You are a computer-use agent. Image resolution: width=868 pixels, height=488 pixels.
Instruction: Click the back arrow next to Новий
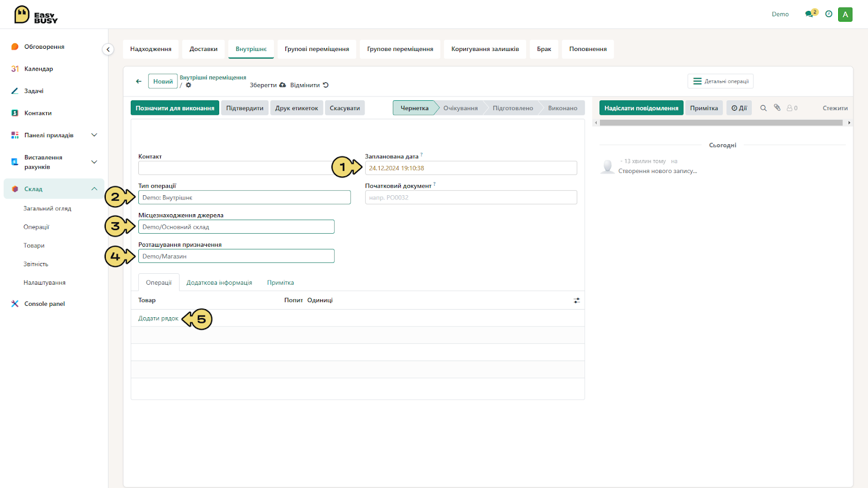[138, 81]
